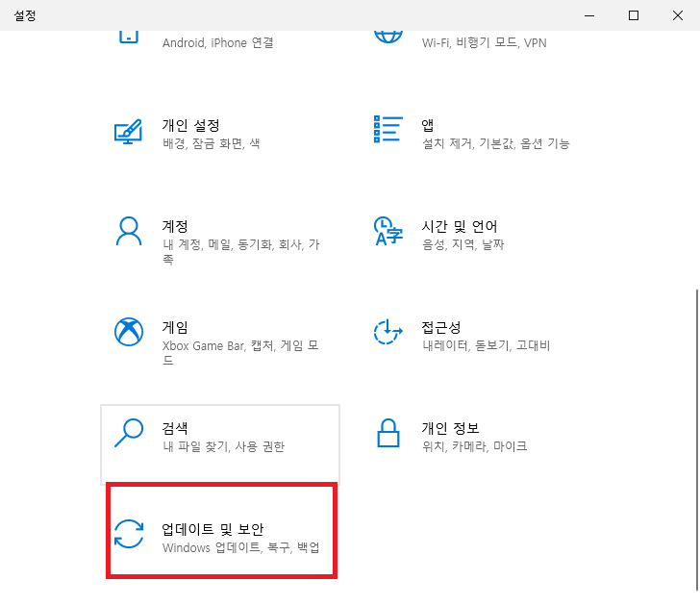The width and height of the screenshot is (700, 606).
Task: Open the 계정 heading
Action: 175,226
